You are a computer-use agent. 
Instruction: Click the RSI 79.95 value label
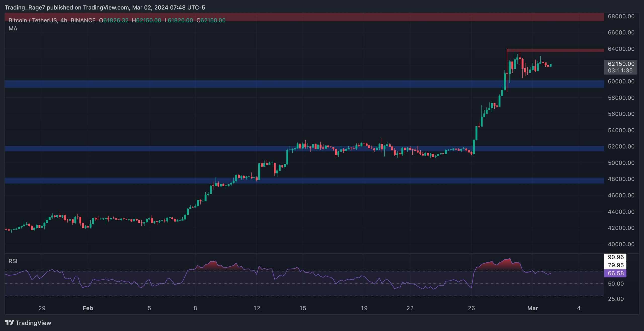pos(615,265)
